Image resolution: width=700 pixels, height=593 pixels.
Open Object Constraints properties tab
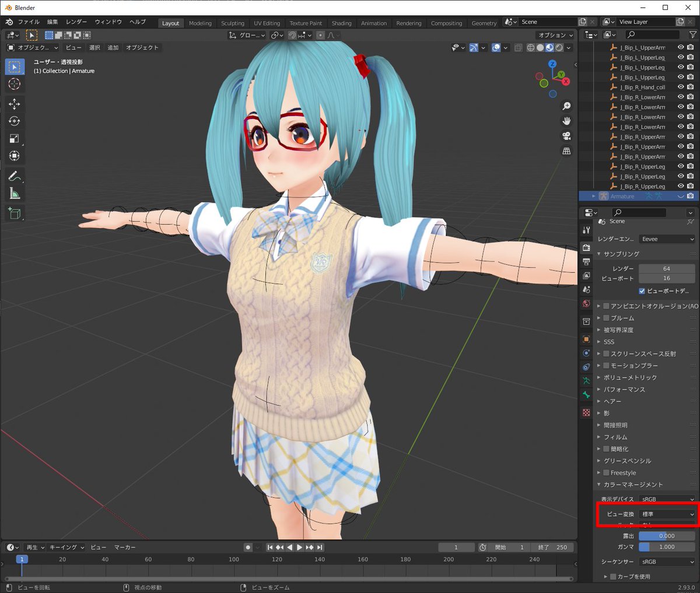(x=586, y=367)
